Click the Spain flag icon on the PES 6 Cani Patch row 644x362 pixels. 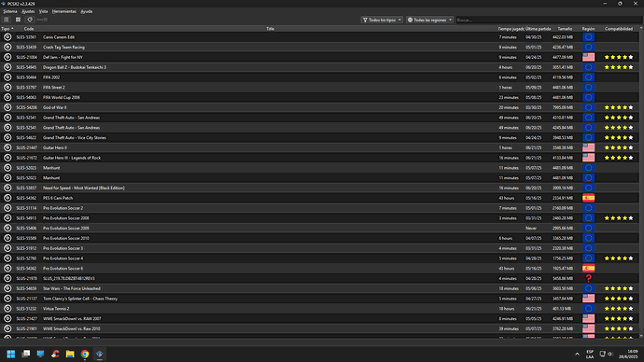tap(588, 198)
